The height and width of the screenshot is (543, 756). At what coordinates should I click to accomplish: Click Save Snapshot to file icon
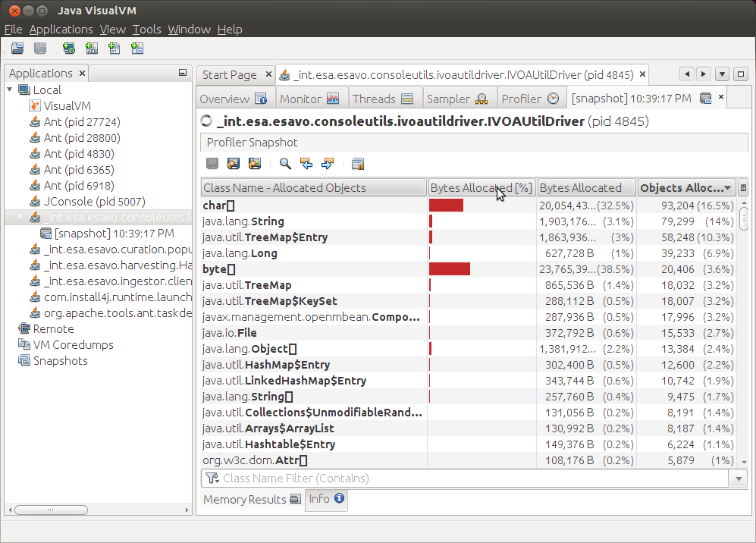[x=234, y=164]
